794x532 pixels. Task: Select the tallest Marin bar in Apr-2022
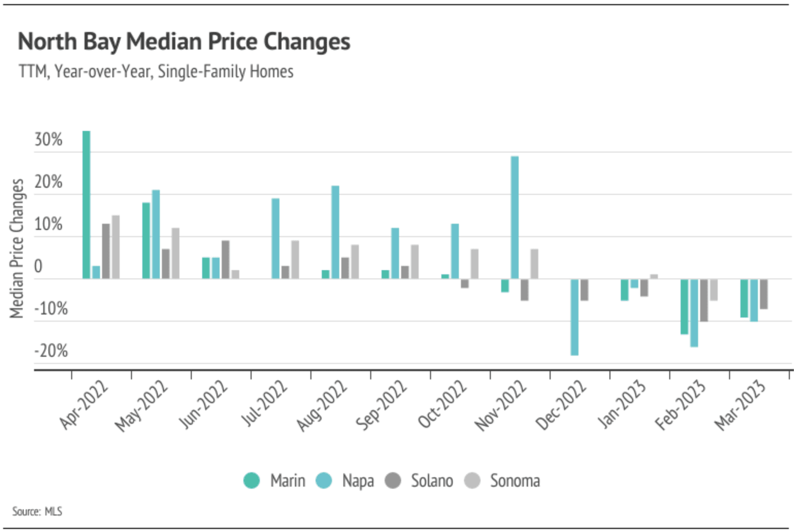[x=87, y=205]
